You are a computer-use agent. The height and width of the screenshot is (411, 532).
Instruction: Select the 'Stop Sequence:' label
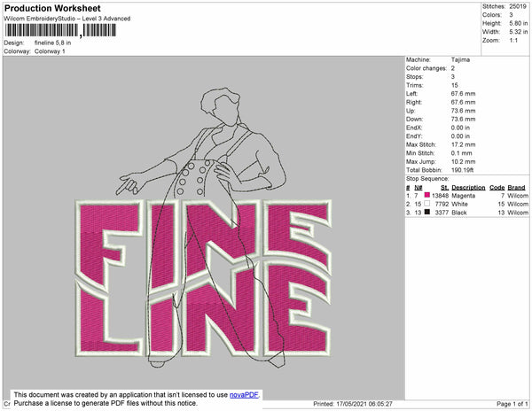pyautogui.click(x=427, y=179)
